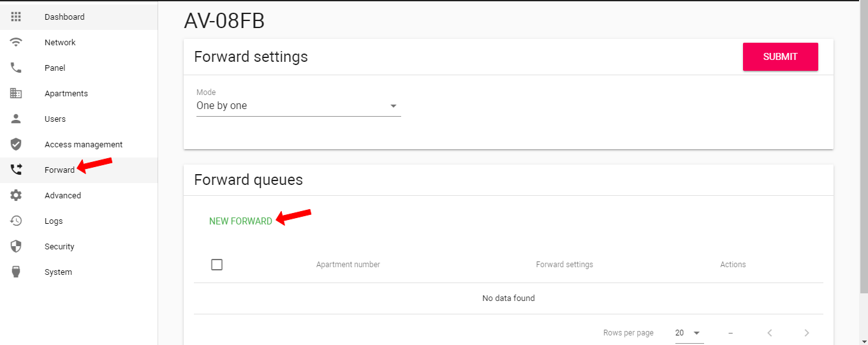The width and height of the screenshot is (868, 345).
Task: Click the System ethernet port icon
Action: tap(17, 272)
